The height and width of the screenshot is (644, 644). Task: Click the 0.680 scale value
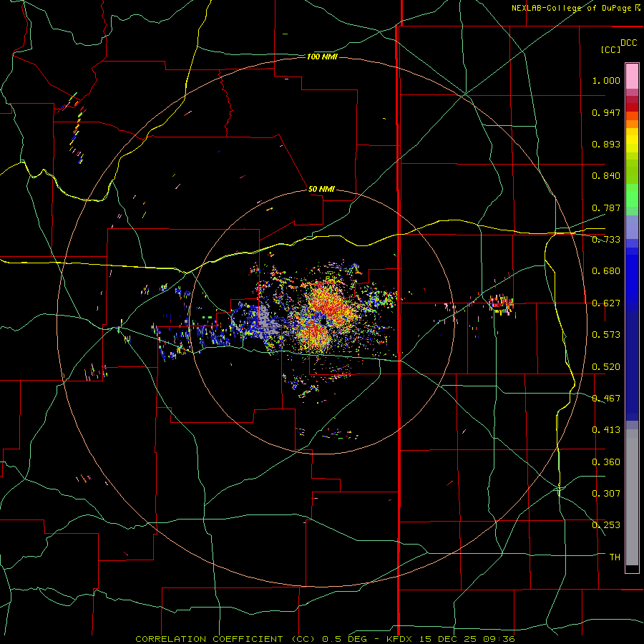coord(606,271)
